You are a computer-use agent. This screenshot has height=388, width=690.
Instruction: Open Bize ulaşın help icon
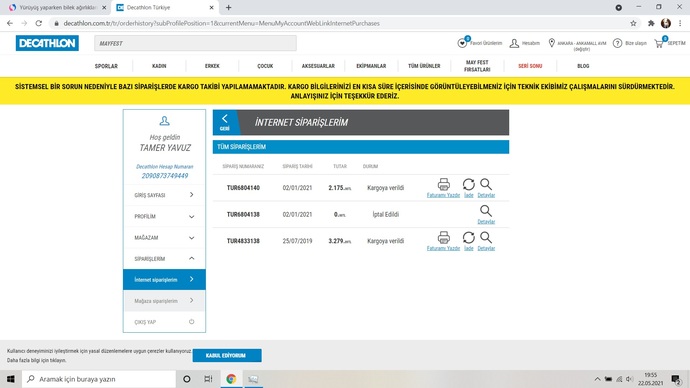point(617,43)
